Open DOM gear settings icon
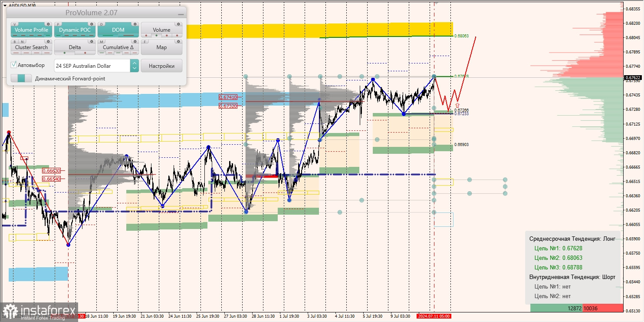Screen dimensions: 644x322 pos(135,24)
